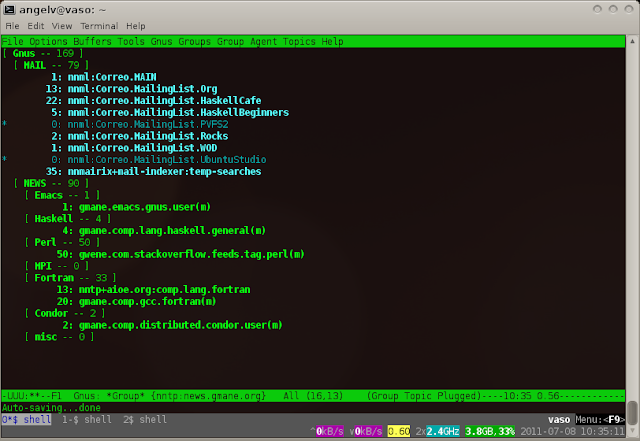Screen dimensions: 640x441
Task: Select group gmane.emacs.gnus.user
Action: 145,207
